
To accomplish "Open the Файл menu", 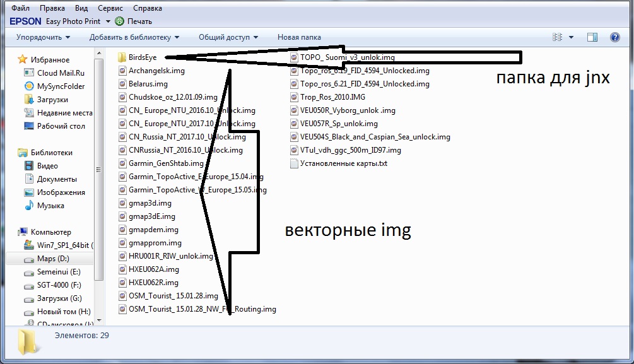I will pyautogui.click(x=21, y=8).
